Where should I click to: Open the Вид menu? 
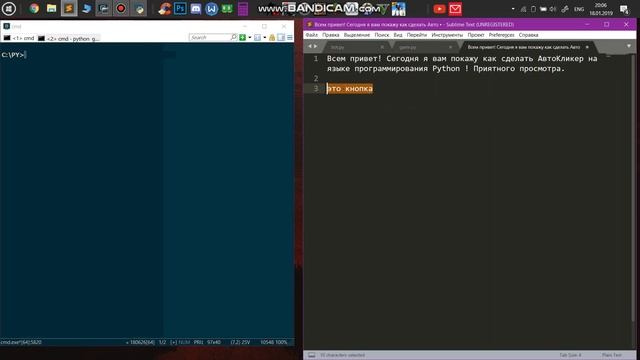click(398, 35)
